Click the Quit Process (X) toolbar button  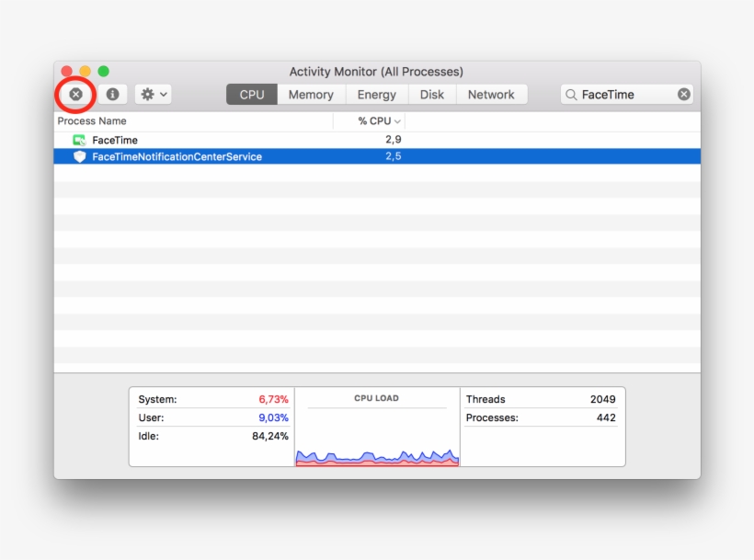point(75,94)
